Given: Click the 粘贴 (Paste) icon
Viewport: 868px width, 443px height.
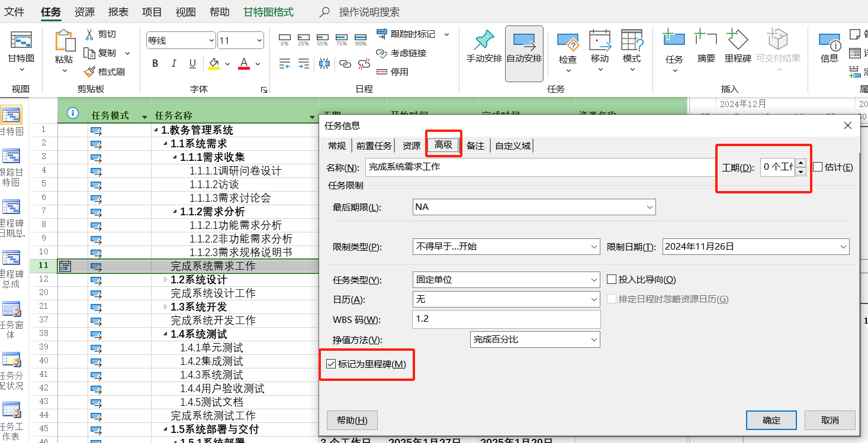Looking at the screenshot, I should pyautogui.click(x=64, y=41).
